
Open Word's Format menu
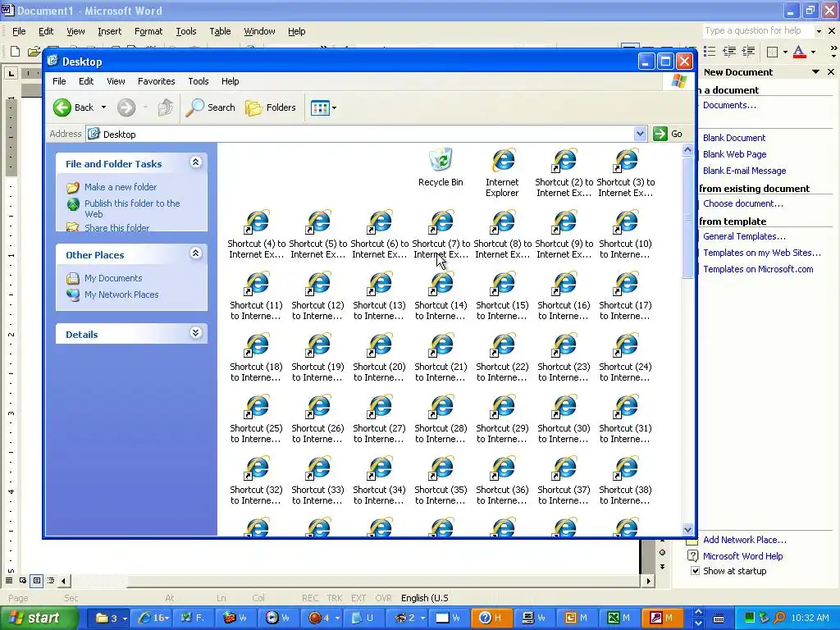coord(148,32)
